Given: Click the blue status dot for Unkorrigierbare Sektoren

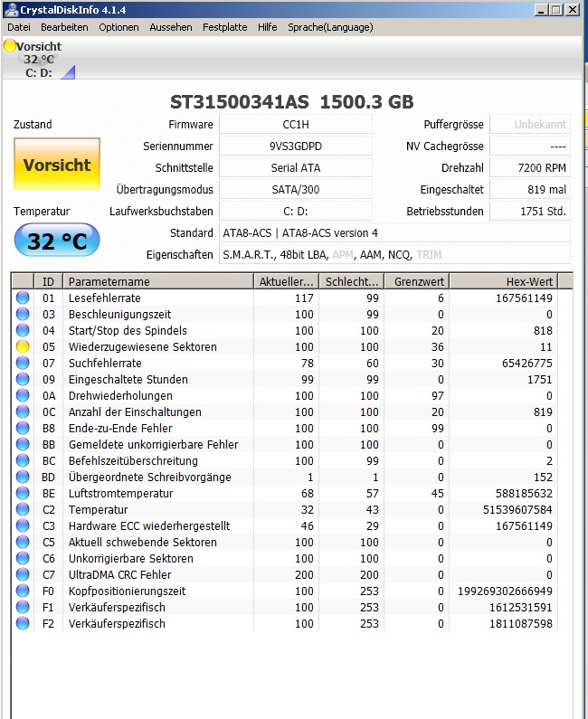Looking at the screenshot, I should [23, 558].
